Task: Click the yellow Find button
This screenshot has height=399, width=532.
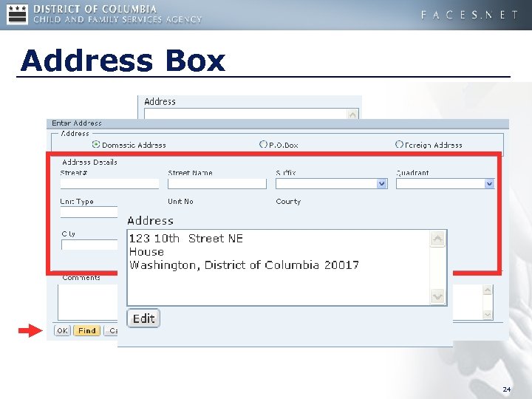Action: 87,330
